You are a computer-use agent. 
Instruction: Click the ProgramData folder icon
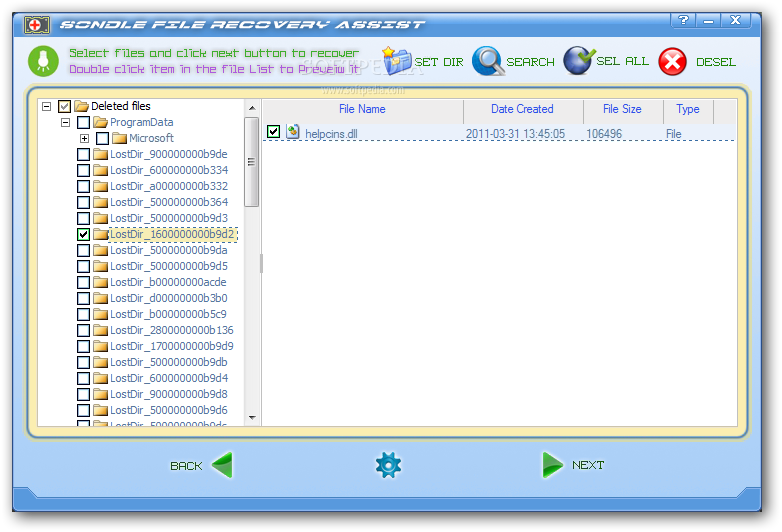pos(100,122)
